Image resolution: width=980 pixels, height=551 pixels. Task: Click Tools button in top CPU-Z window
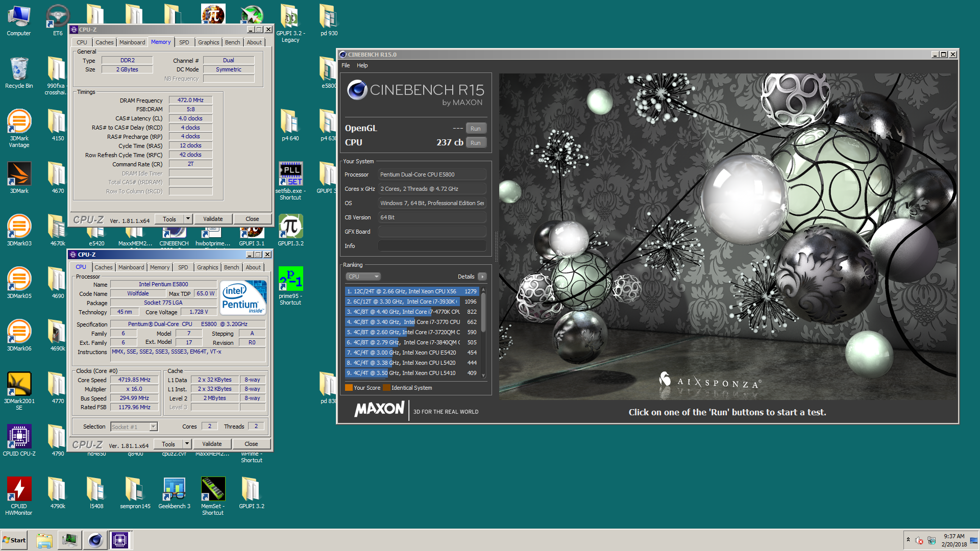tap(169, 219)
